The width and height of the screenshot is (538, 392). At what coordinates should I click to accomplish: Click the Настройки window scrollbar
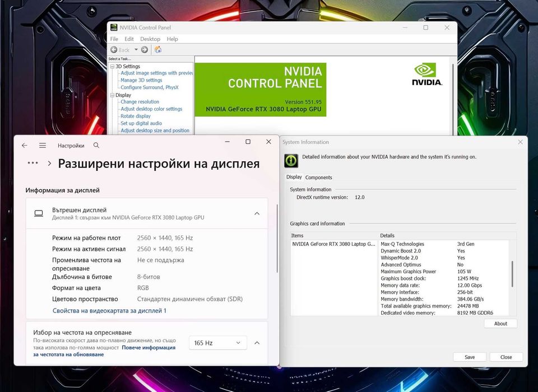277,239
